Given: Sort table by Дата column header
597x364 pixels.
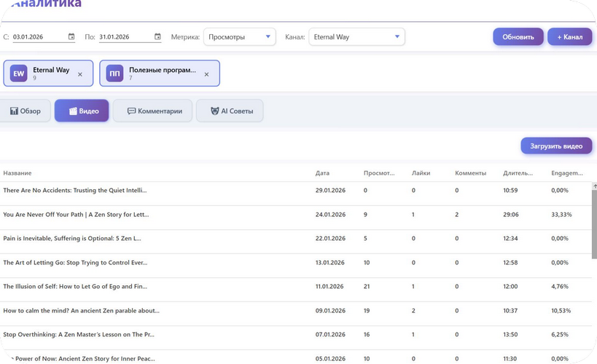Looking at the screenshot, I should coord(322,173).
